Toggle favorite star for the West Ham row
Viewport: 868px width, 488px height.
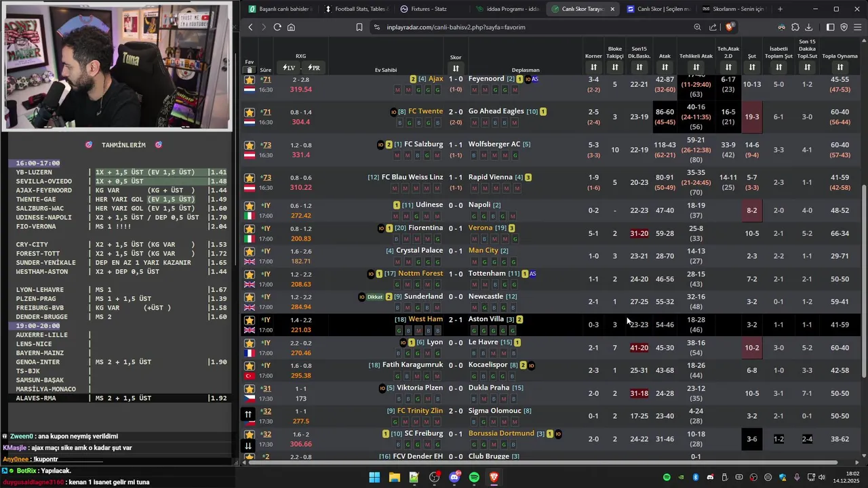click(250, 320)
